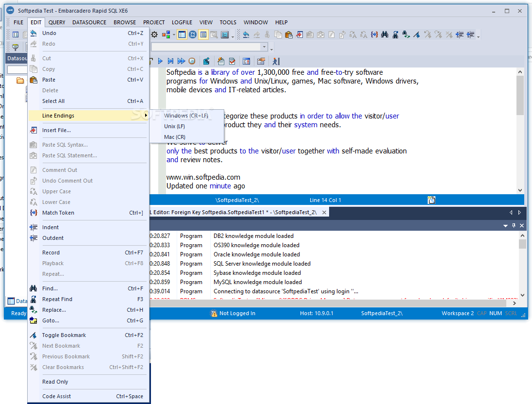Choose Select All from Edit menu

click(88, 101)
